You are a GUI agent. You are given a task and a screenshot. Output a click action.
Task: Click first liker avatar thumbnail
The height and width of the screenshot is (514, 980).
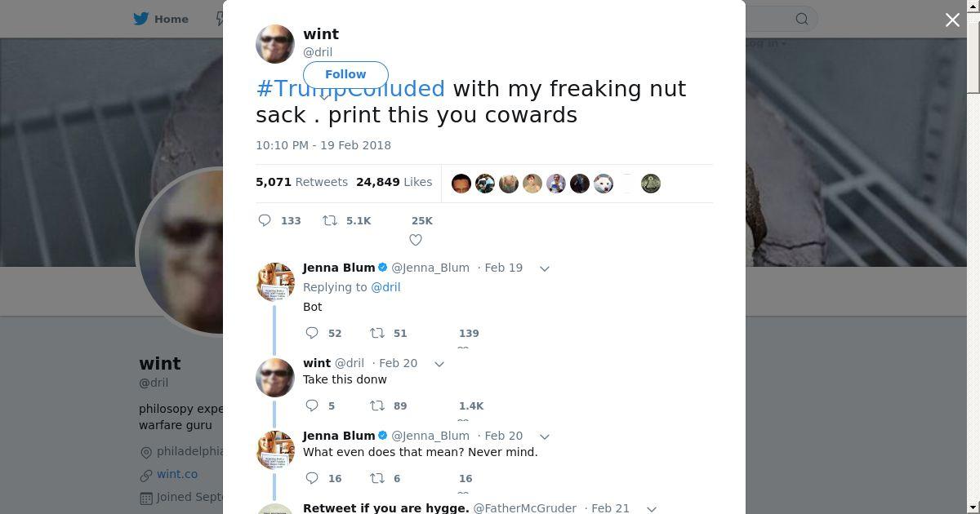click(461, 184)
